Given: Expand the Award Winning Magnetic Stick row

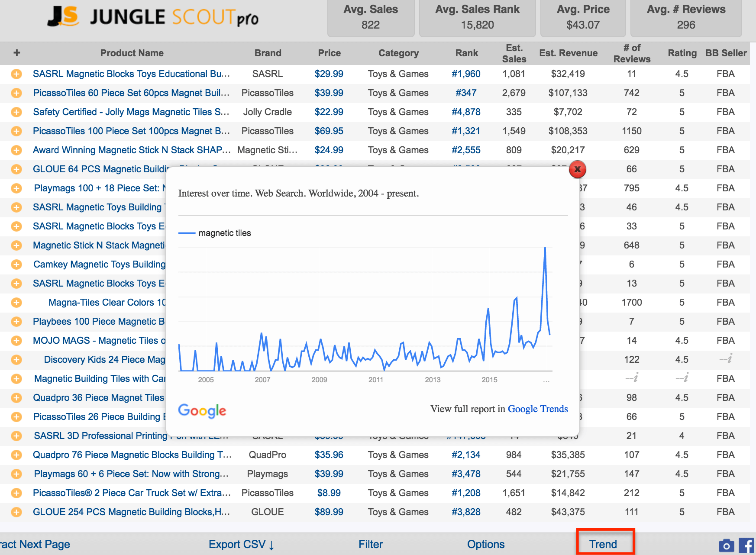Looking at the screenshot, I should [16, 150].
